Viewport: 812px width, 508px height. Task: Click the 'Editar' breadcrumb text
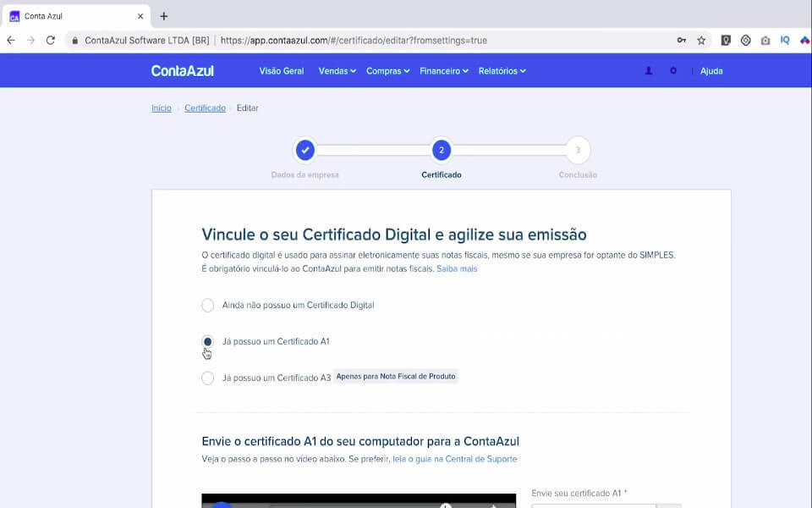tap(248, 108)
